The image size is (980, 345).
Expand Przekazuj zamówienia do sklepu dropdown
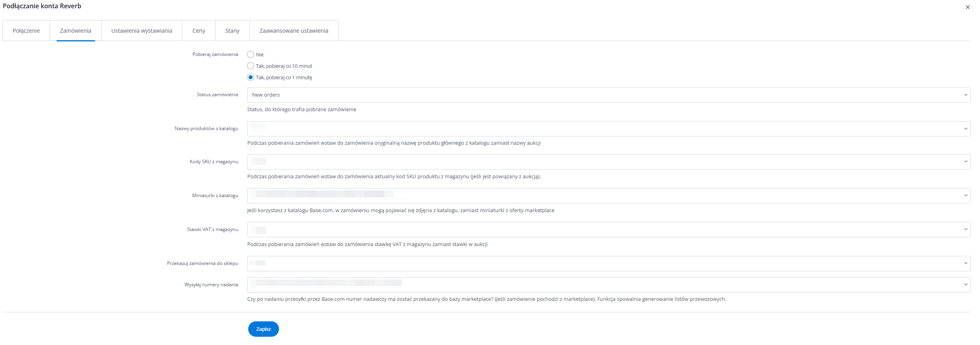tap(608, 264)
